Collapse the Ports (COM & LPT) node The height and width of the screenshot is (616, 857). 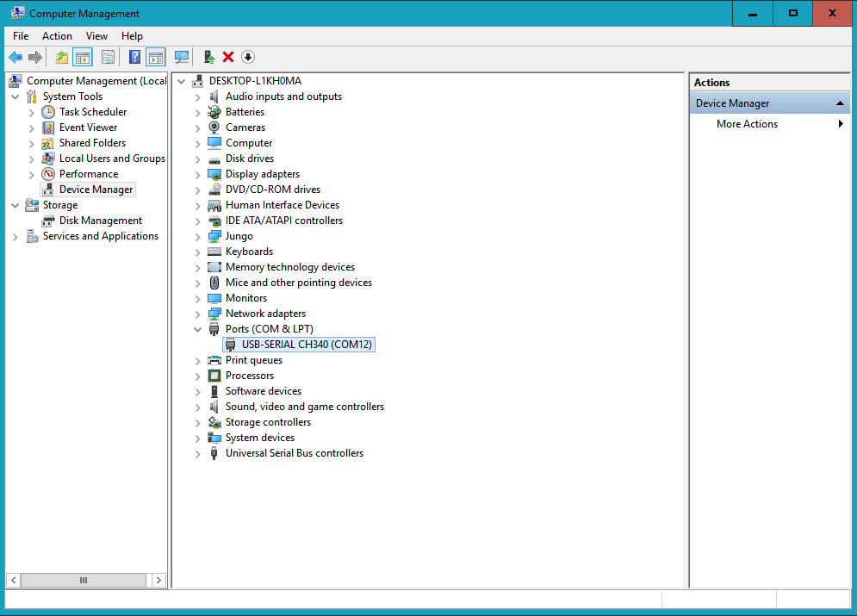(x=198, y=329)
